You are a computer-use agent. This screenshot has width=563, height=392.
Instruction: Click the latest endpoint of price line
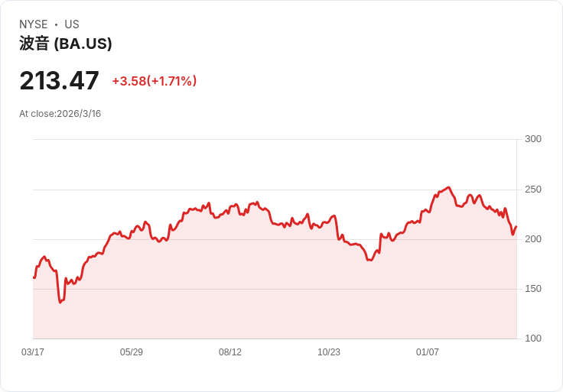[516, 226]
